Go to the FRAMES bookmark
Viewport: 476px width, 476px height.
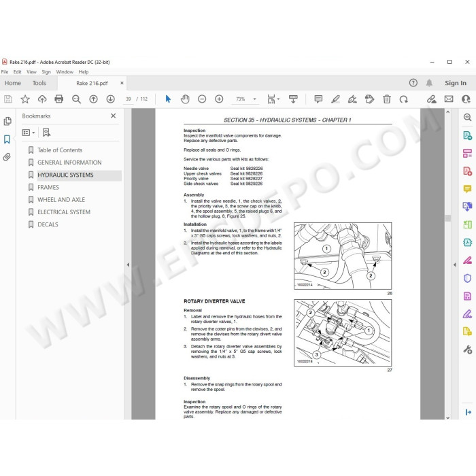48,187
